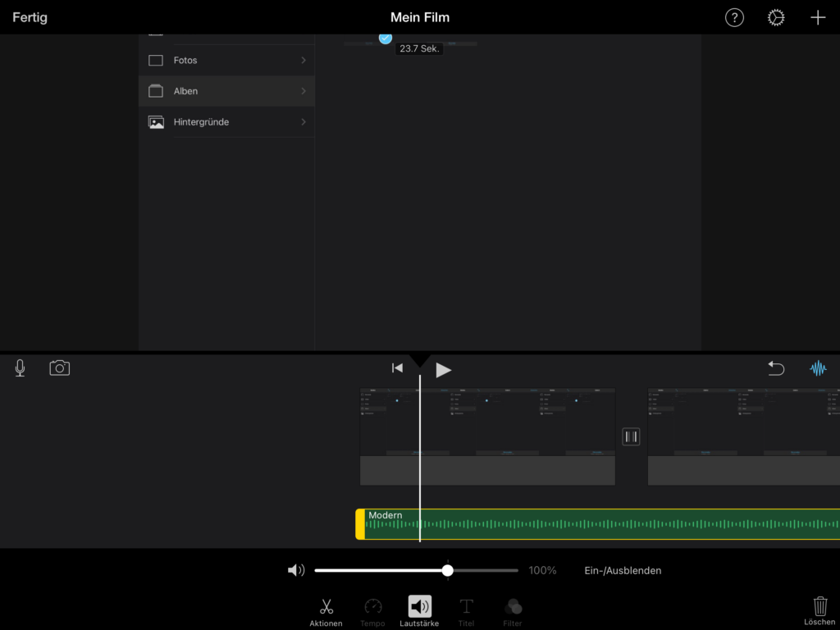
Task: Click the transition icon between video clips
Action: [631, 436]
